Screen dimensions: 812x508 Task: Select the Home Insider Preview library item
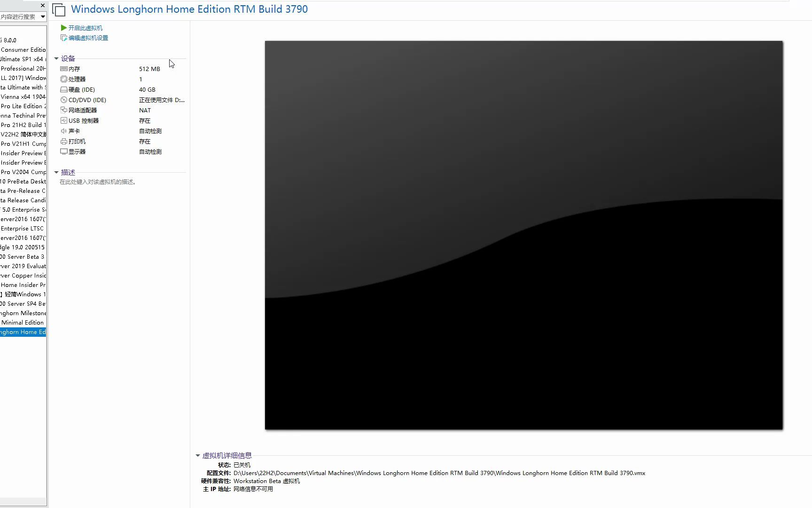coord(23,285)
